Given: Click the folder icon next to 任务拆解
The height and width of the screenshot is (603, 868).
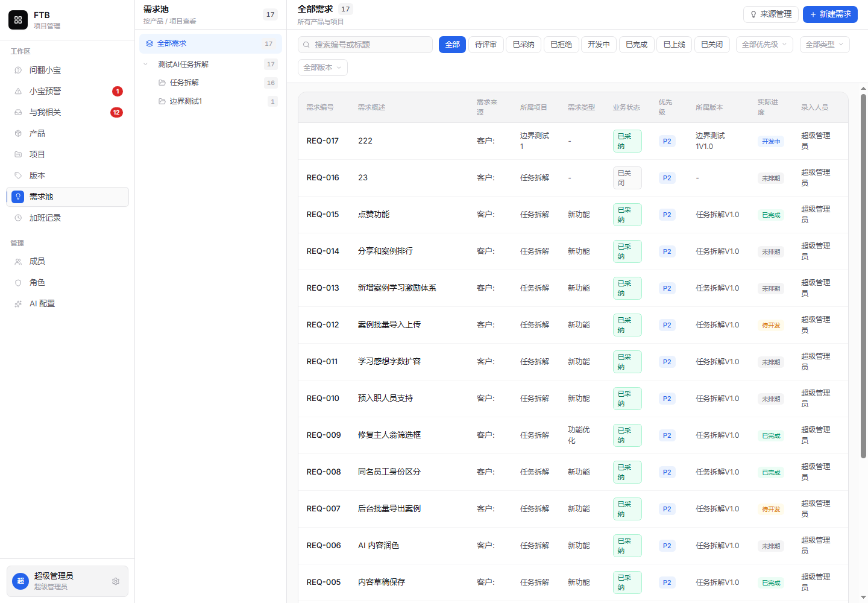Looking at the screenshot, I should click(x=162, y=83).
